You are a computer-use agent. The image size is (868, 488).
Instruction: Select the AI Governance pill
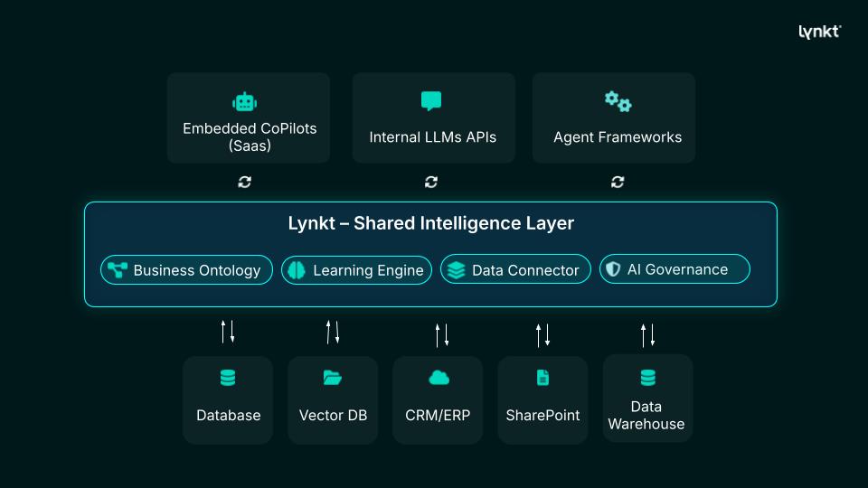[675, 269]
